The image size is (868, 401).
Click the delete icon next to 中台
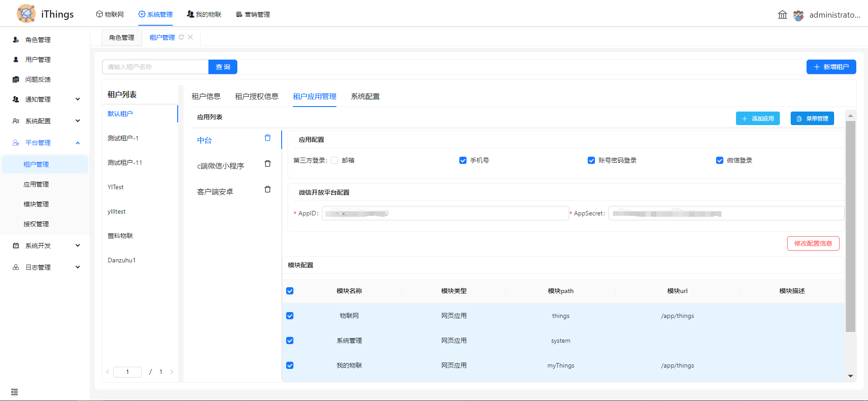pyautogui.click(x=268, y=138)
